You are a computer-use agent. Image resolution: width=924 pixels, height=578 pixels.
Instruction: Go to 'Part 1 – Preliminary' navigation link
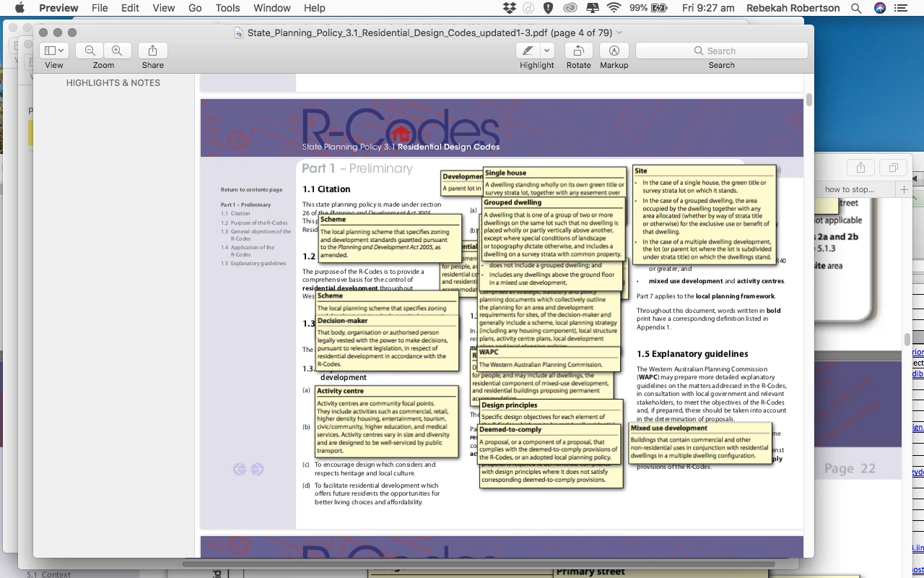(245, 205)
